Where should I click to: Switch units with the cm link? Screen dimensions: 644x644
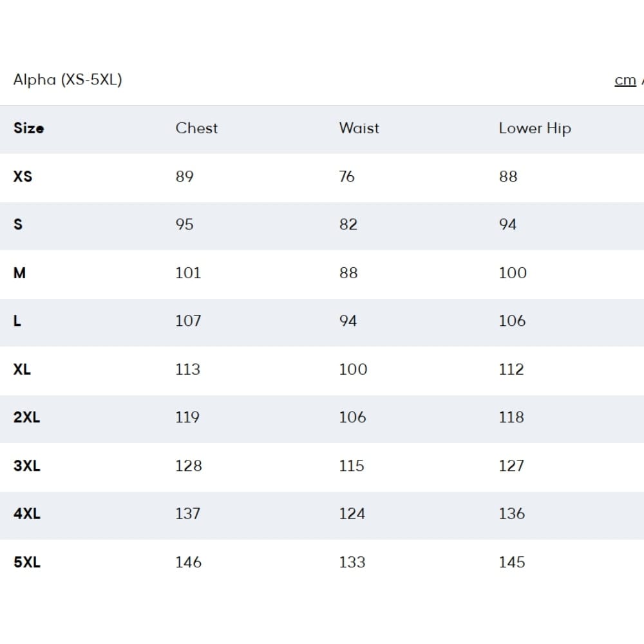625,80
